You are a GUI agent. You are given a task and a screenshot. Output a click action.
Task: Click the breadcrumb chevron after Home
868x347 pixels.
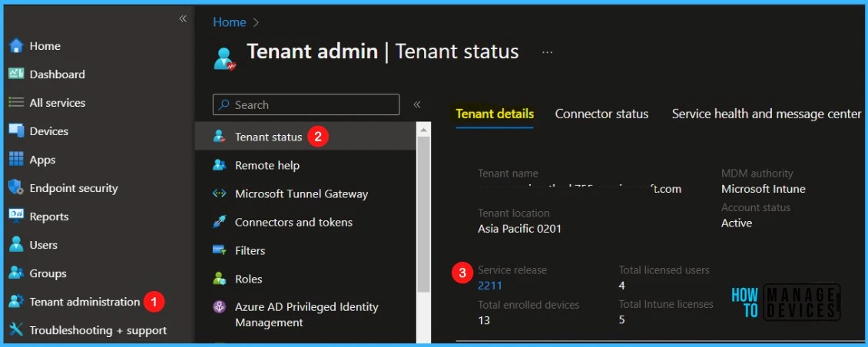click(256, 23)
